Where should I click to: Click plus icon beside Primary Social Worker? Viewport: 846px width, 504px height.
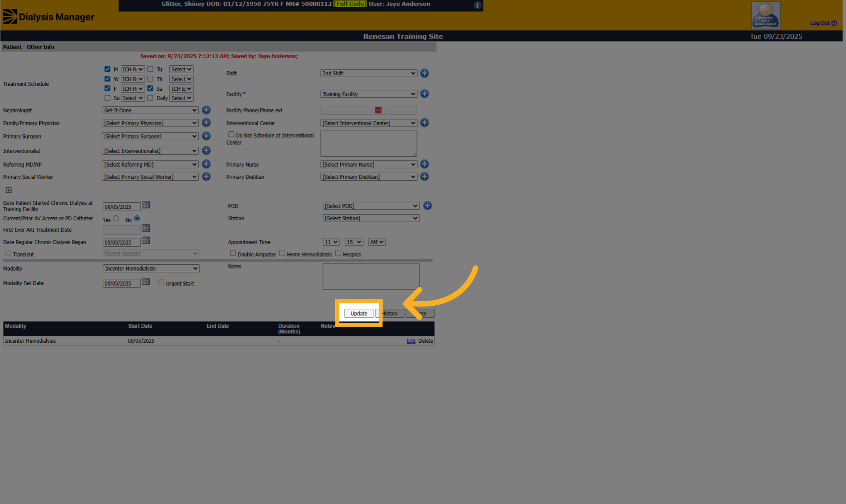pyautogui.click(x=206, y=177)
